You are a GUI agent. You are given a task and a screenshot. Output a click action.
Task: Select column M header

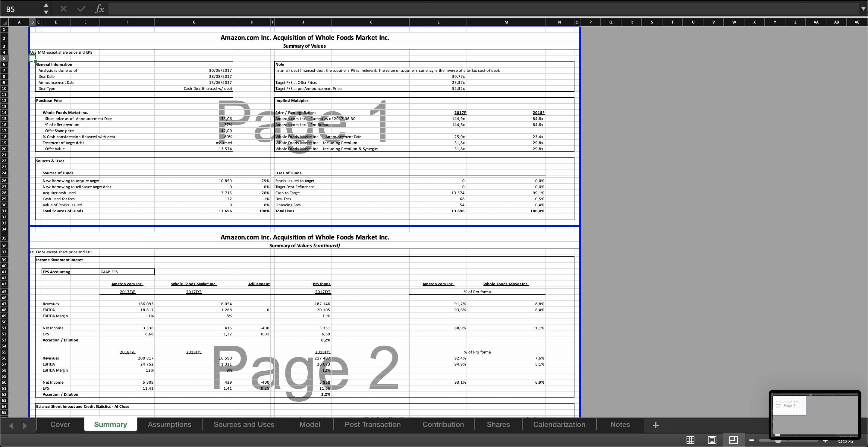click(x=506, y=22)
